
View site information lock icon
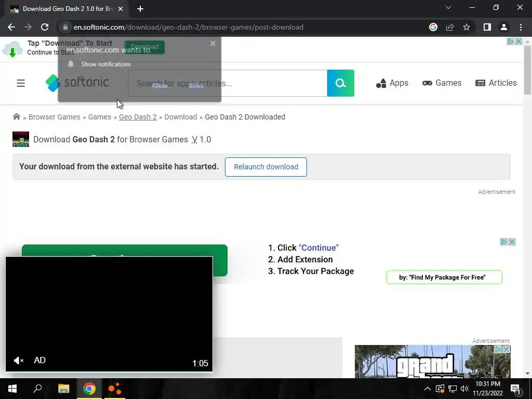pyautogui.click(x=65, y=27)
